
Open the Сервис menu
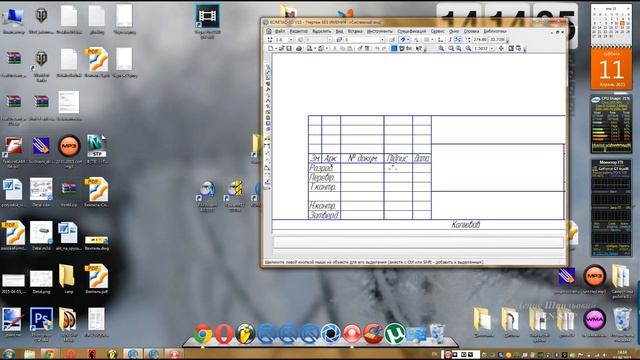(x=437, y=31)
